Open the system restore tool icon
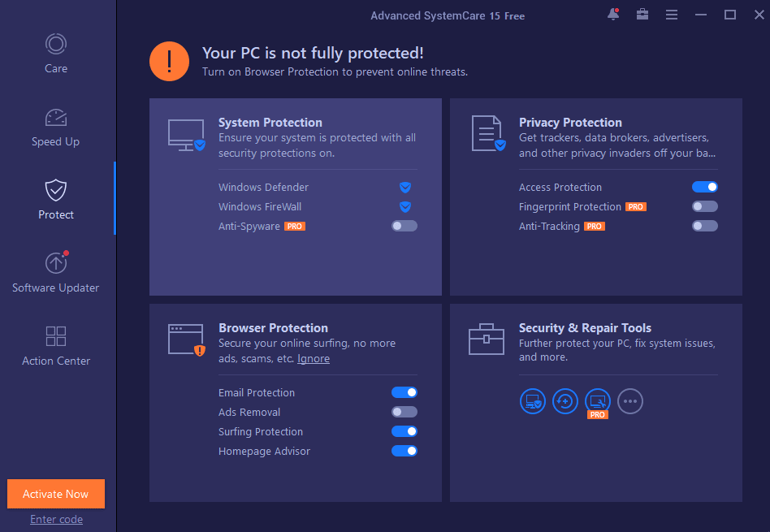Viewport: 770px width, 532px height. [x=565, y=400]
